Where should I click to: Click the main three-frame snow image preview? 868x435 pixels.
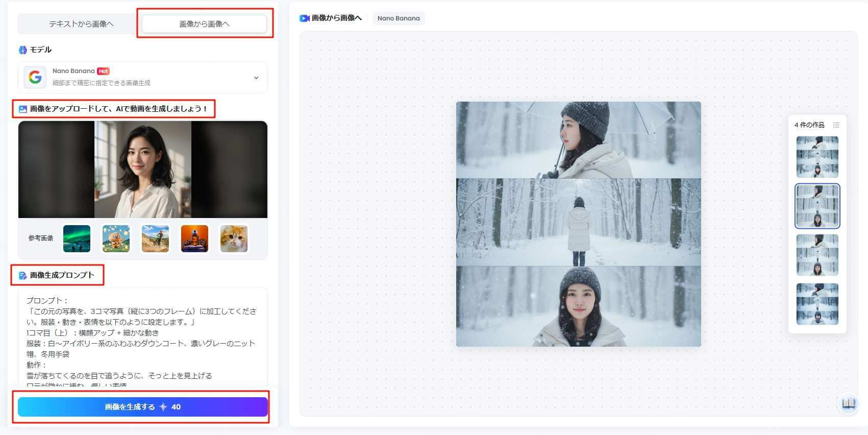578,224
